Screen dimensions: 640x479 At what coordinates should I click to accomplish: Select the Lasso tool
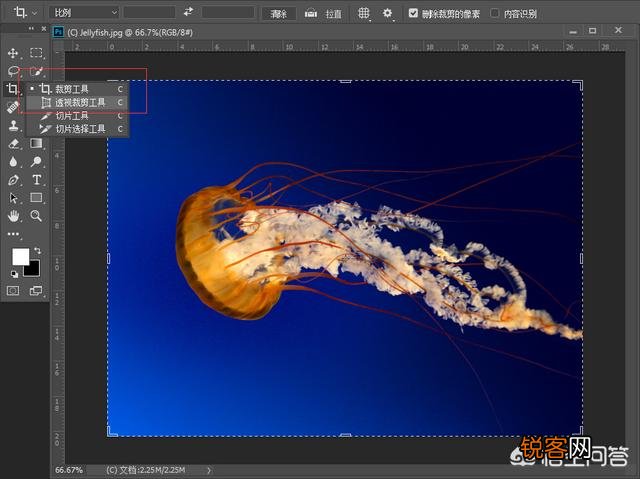click(x=13, y=71)
